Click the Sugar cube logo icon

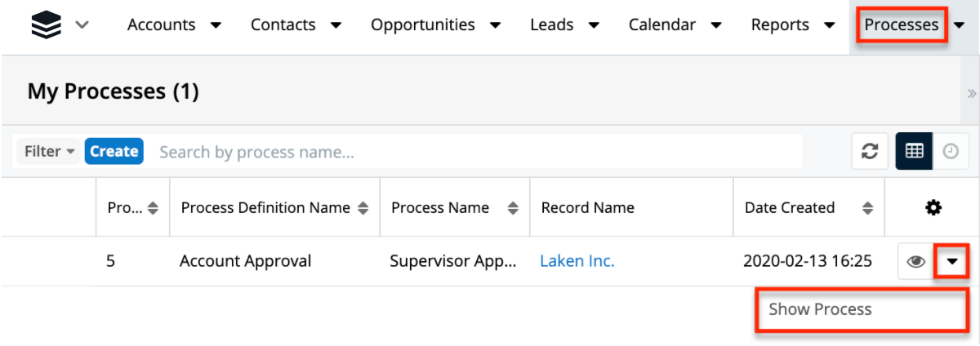click(x=46, y=25)
